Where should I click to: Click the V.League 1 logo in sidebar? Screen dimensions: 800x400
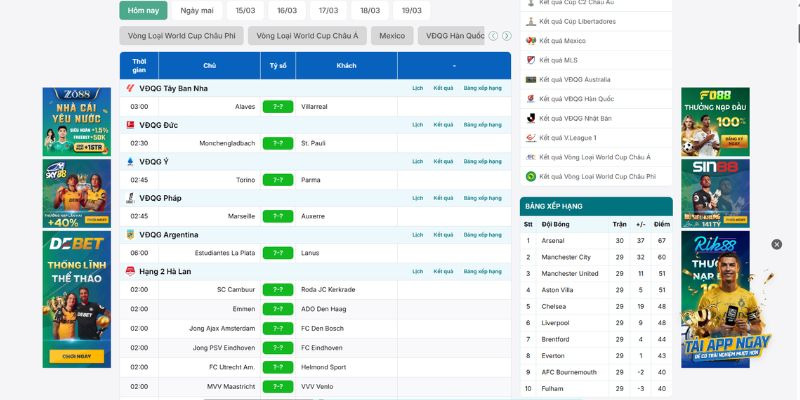pos(530,137)
